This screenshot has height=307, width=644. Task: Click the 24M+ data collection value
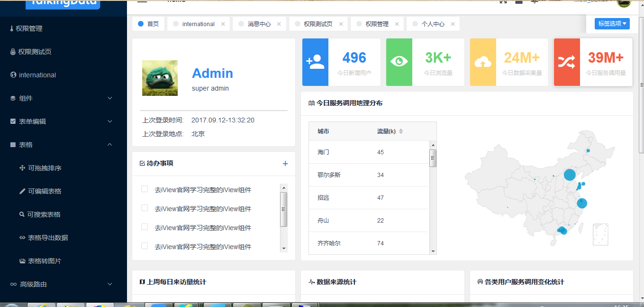tap(522, 57)
